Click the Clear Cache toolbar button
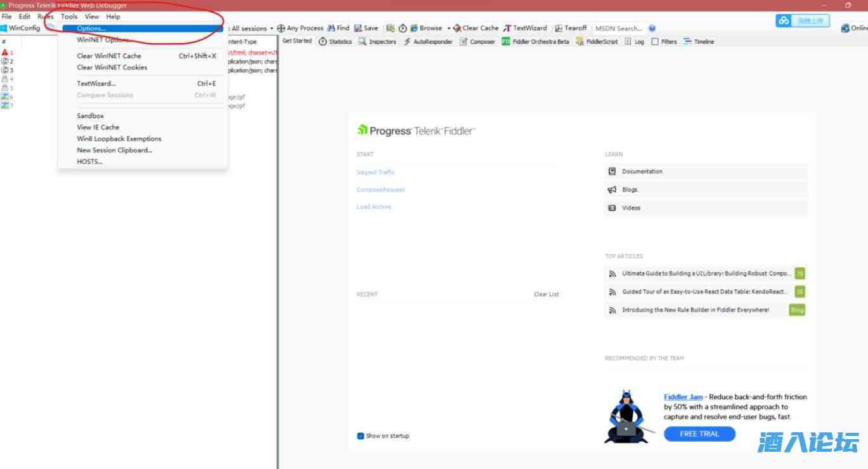The image size is (868, 469). tap(476, 28)
